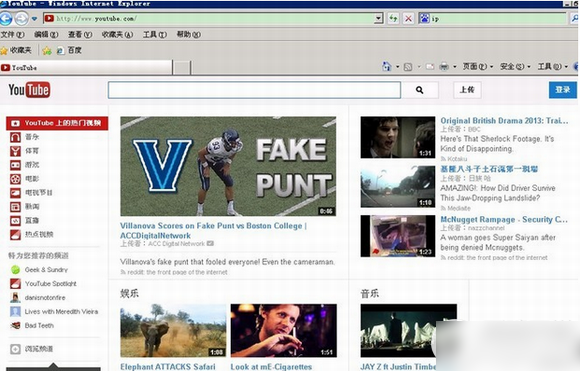This screenshot has height=371, width=580.
Task: Open the 工具 menu in menu bar
Action: pos(155,34)
